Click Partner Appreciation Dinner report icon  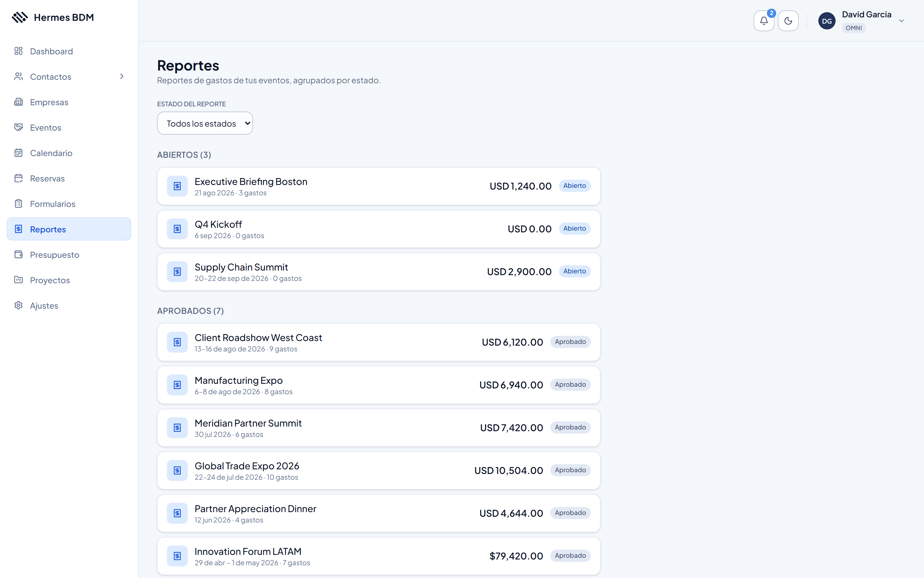(x=177, y=513)
